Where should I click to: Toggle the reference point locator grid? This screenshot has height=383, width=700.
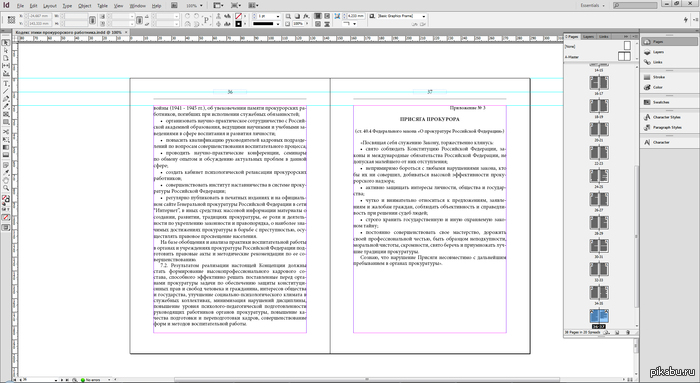click(x=12, y=20)
